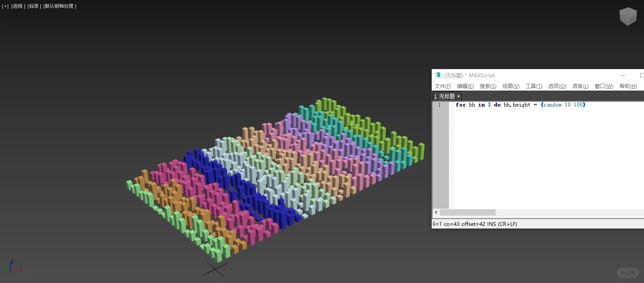
Task: Open the [默认明暗处理] shading style menu
Action: [60, 6]
